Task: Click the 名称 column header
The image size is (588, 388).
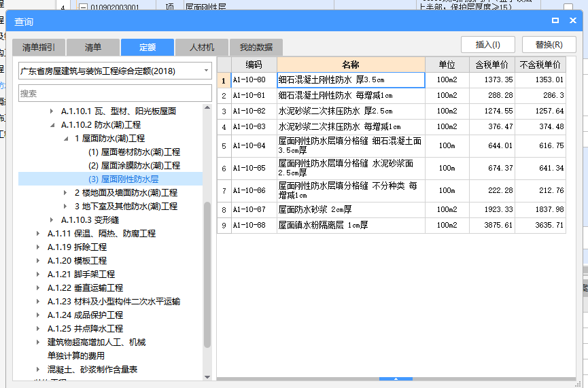Action: [x=351, y=65]
